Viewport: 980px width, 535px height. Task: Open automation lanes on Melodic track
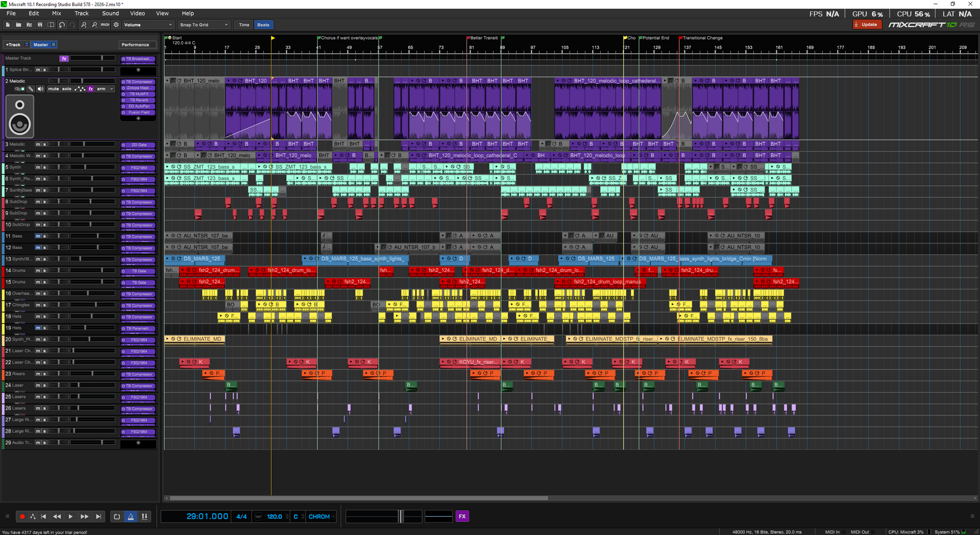[80, 89]
